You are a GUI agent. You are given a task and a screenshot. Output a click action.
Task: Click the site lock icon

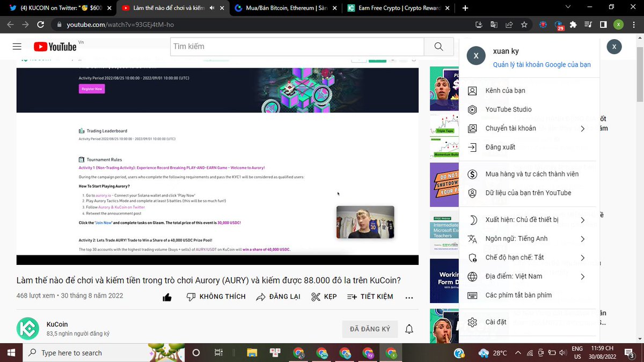point(59,25)
